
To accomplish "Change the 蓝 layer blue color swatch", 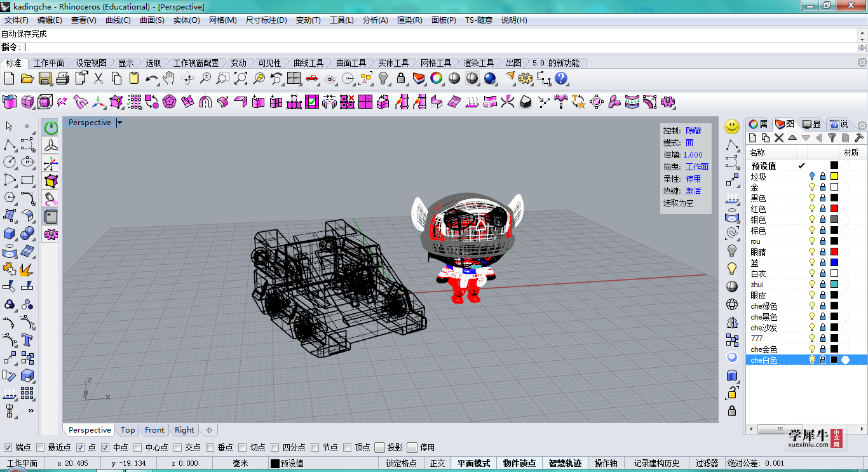I will [834, 263].
